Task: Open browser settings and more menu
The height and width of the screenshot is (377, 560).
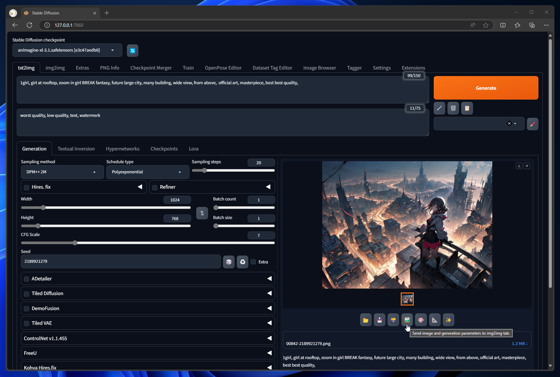Action: tap(546, 25)
